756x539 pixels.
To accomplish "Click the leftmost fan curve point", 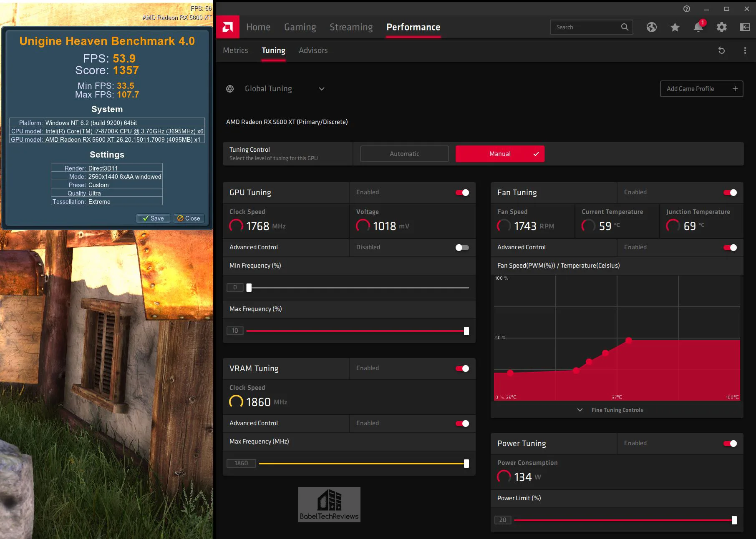I will (x=510, y=373).
